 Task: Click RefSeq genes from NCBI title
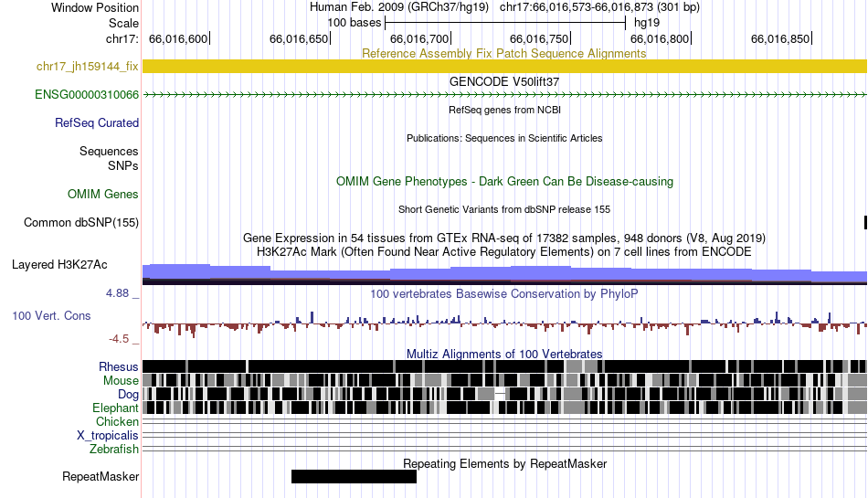pos(504,110)
